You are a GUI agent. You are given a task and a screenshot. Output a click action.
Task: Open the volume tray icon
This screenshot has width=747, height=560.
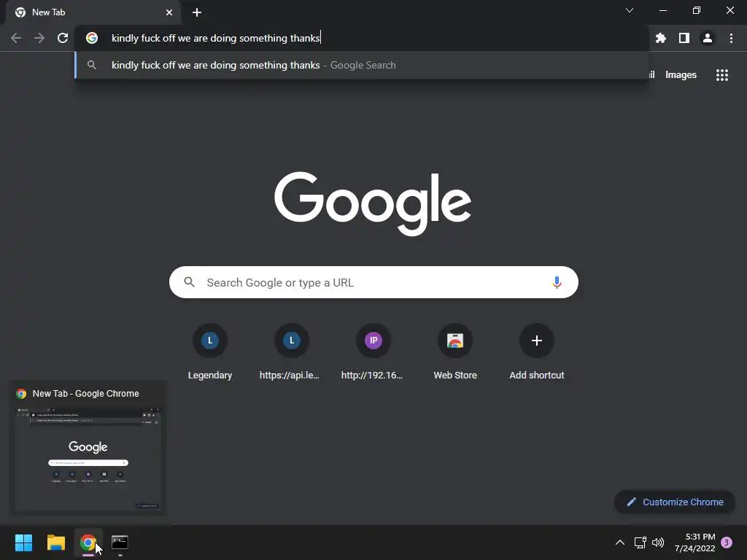658,542
